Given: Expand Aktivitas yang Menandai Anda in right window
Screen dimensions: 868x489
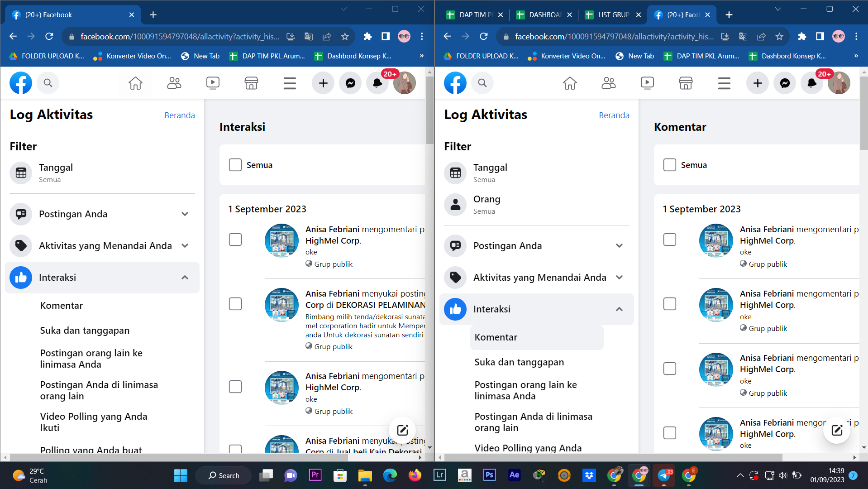Looking at the screenshot, I should pos(537,278).
